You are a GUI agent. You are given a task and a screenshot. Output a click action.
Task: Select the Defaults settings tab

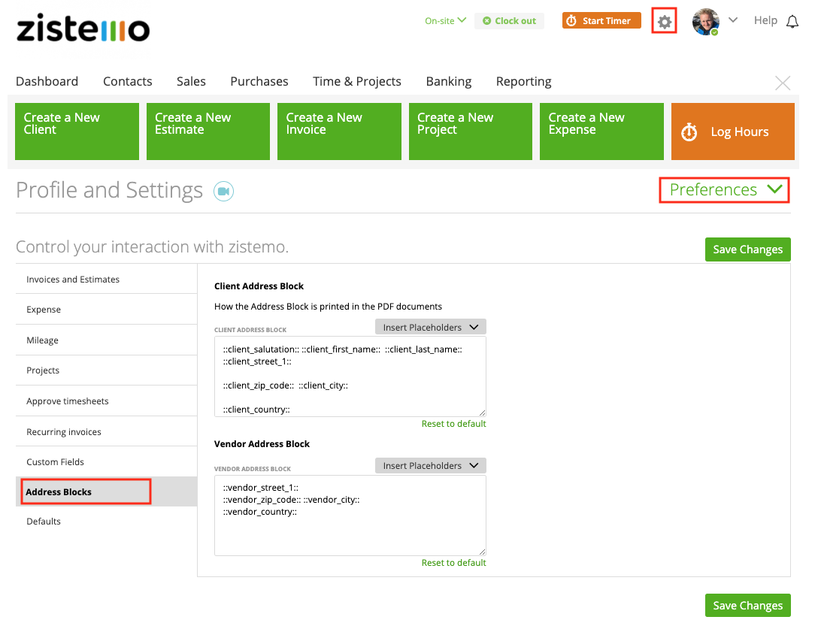[107, 522]
